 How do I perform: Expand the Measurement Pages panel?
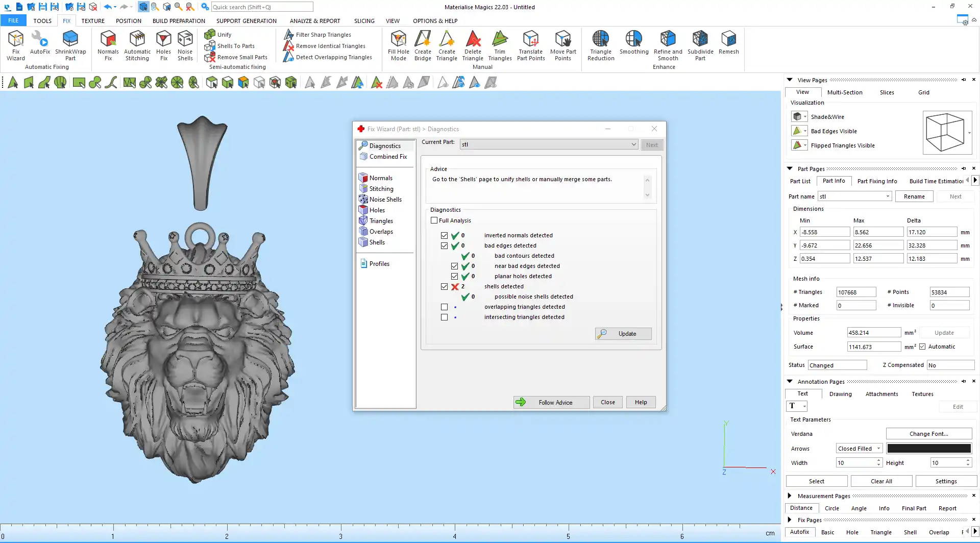790,496
